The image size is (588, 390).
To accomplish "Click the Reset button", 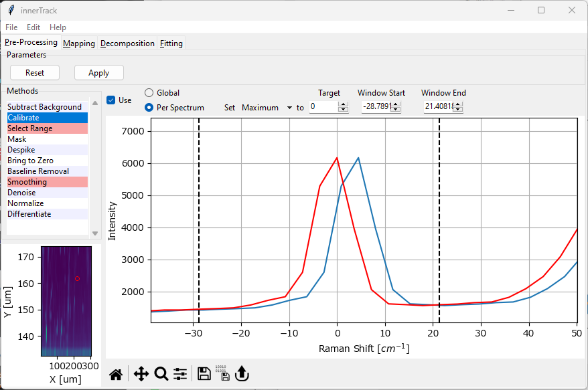I will pos(35,73).
